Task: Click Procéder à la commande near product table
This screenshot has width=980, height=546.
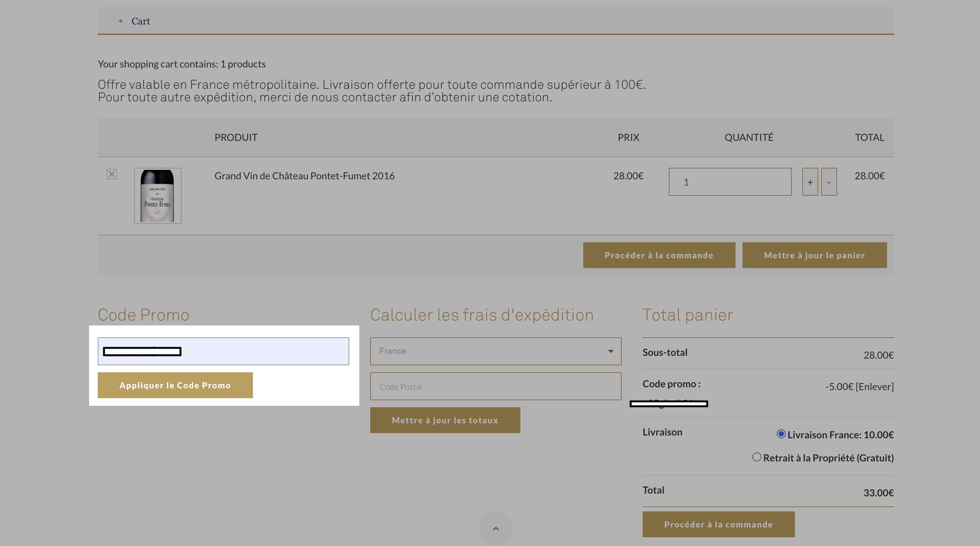Action: pyautogui.click(x=659, y=255)
